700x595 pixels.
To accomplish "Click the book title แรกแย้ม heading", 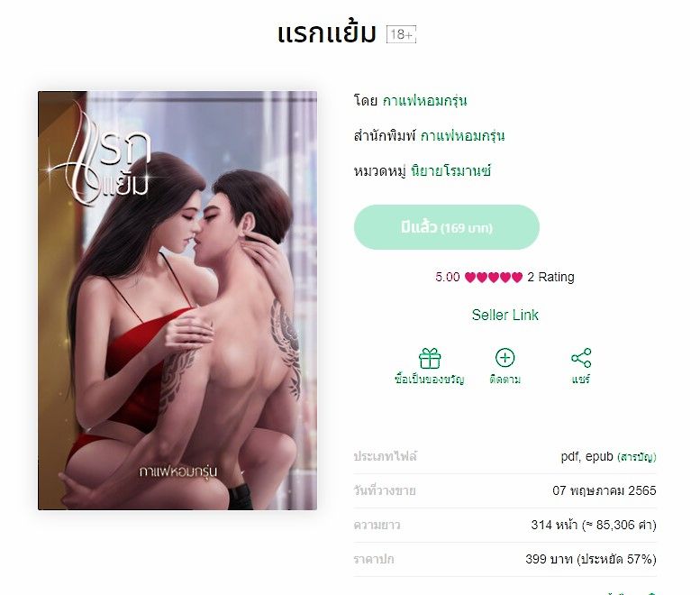I will click(x=327, y=33).
